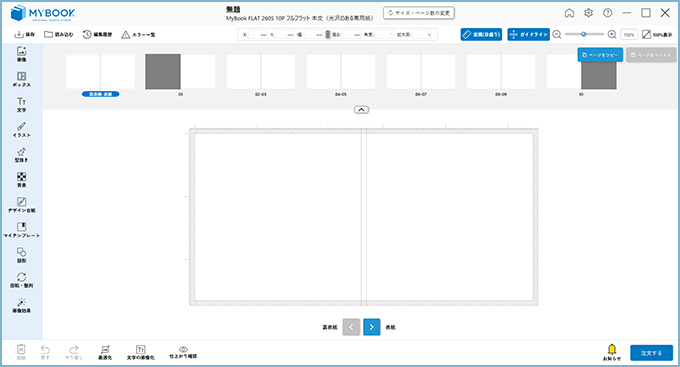The width and height of the screenshot is (680, 367).
Task: Adjust the zoom slider handle
Action: [x=584, y=34]
